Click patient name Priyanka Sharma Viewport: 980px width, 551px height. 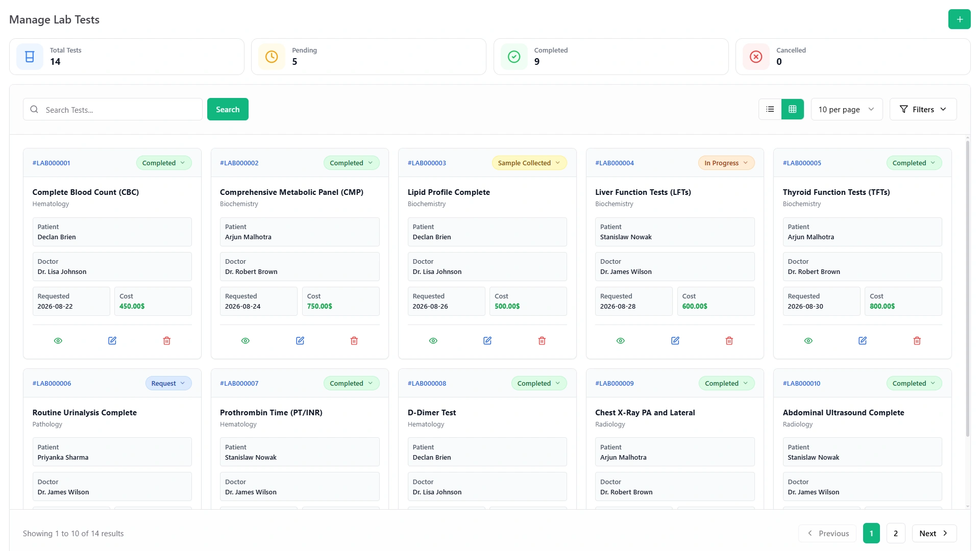[x=63, y=458]
